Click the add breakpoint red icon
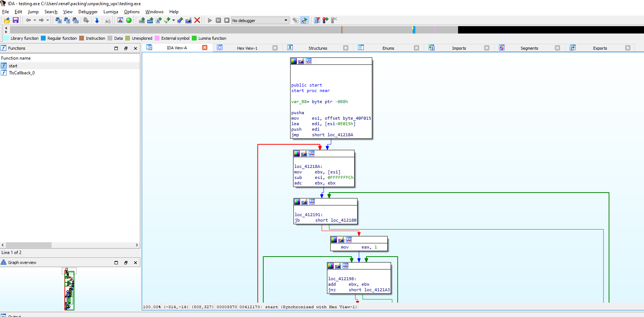This screenshot has width=644, height=317. coord(325,20)
